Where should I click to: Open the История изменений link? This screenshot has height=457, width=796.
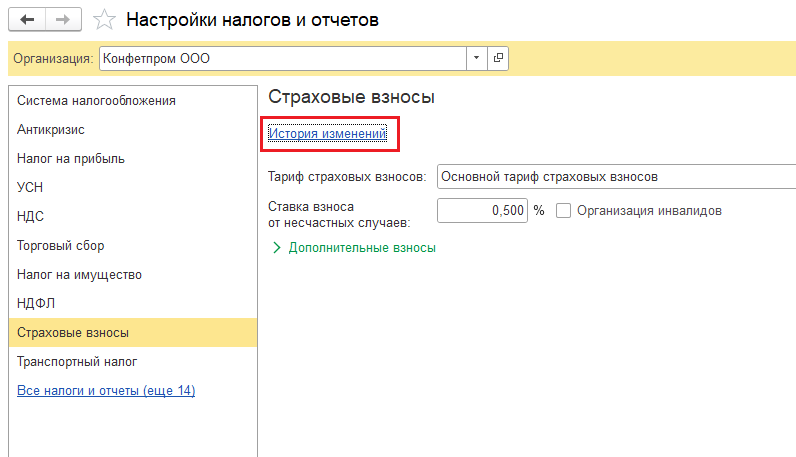(327, 134)
